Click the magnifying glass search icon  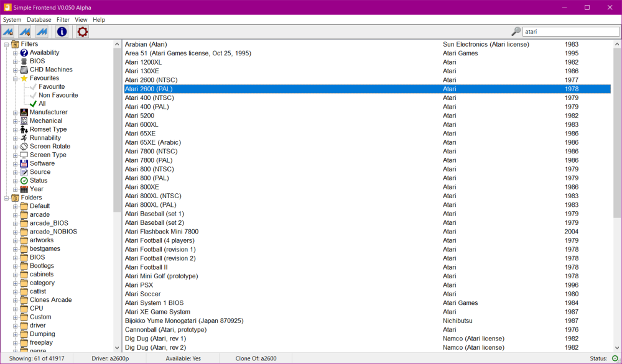(x=516, y=32)
